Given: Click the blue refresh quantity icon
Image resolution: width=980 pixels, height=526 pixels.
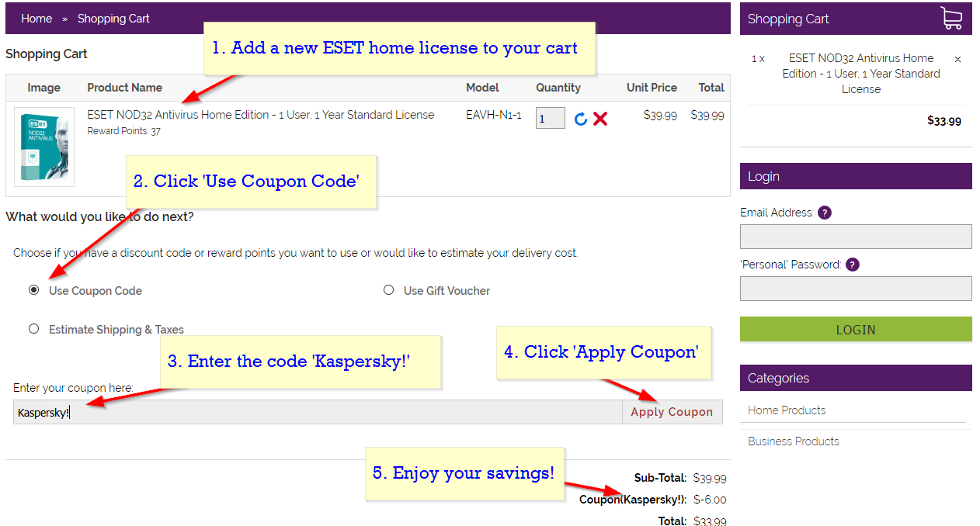Looking at the screenshot, I should tap(580, 119).
